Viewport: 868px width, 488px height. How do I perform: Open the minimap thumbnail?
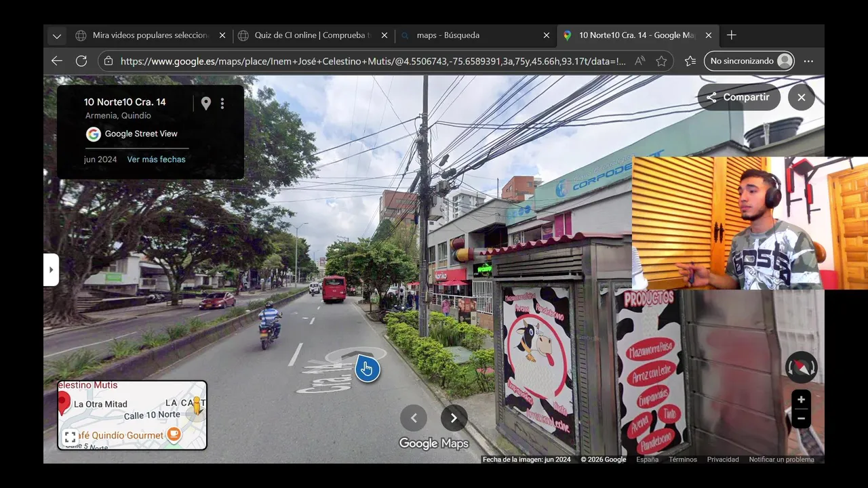point(132,415)
